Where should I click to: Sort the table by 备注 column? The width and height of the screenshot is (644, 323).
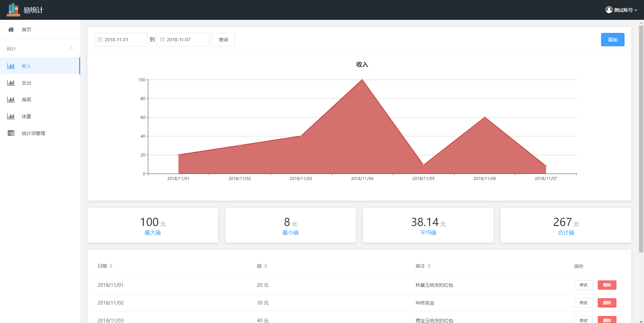(x=429, y=266)
